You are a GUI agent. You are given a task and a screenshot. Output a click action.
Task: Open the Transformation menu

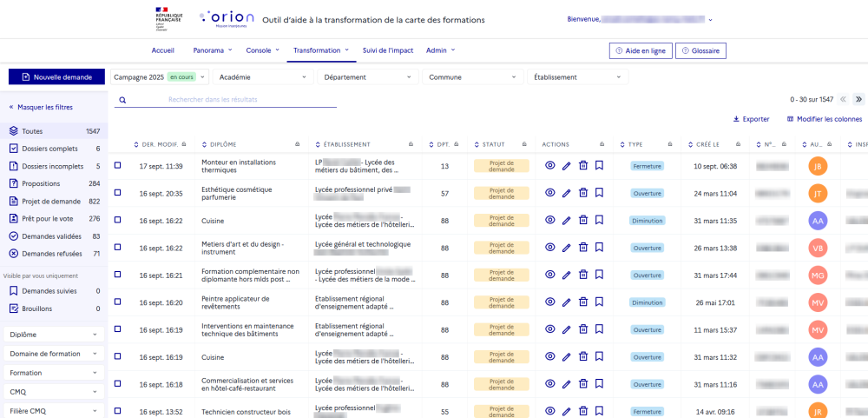321,50
